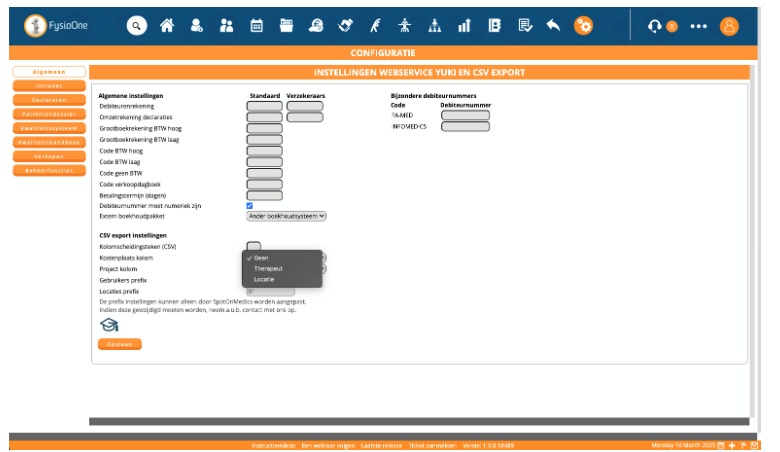Open the headset support icon
Viewport: 780px width, 452px height.
(655, 26)
